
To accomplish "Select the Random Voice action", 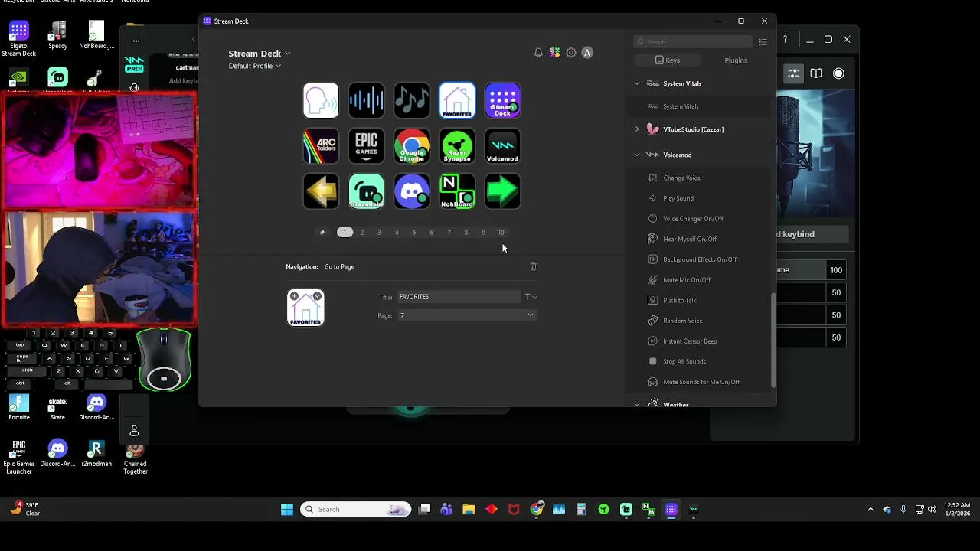I will point(698,321).
